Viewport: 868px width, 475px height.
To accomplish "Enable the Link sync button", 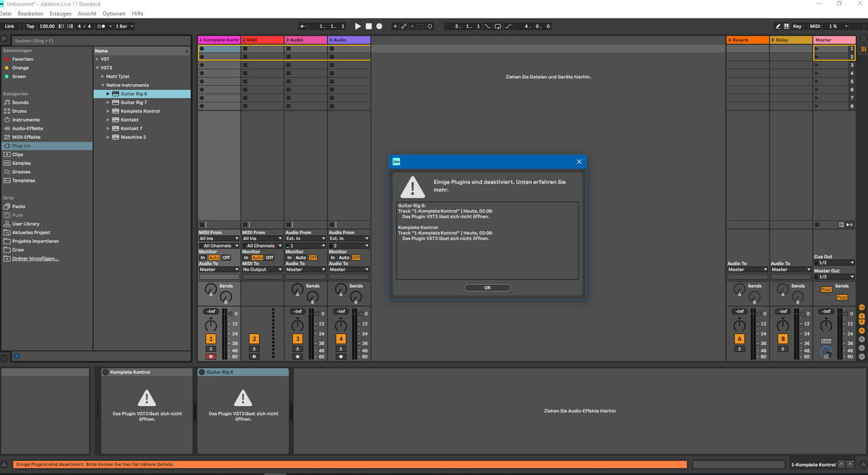I will coord(9,26).
